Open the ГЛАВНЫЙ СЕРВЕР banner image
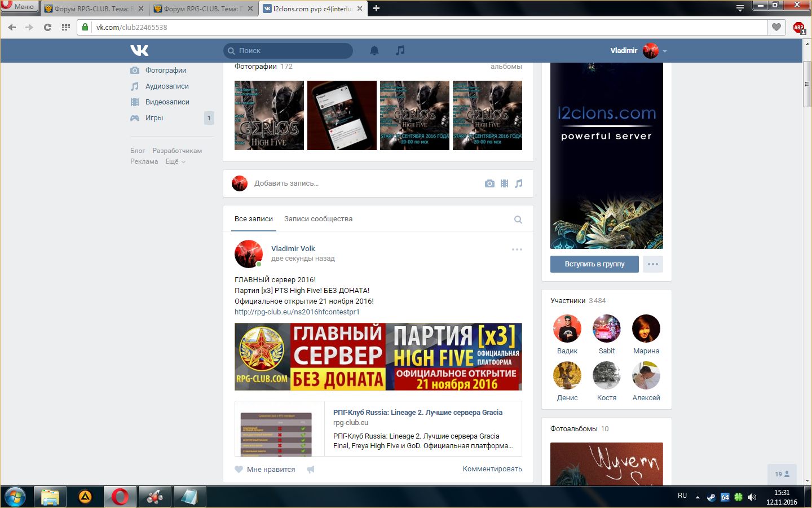 pyautogui.click(x=378, y=357)
